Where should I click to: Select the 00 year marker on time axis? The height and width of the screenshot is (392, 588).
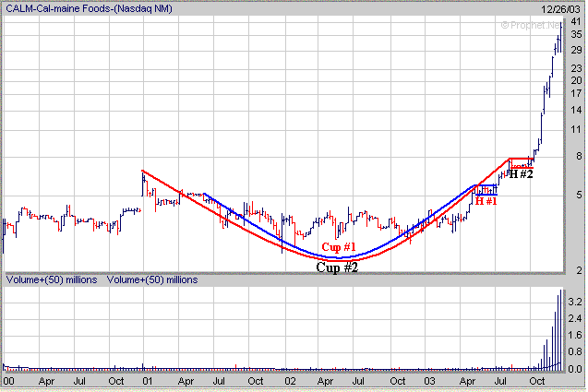pos(9,380)
